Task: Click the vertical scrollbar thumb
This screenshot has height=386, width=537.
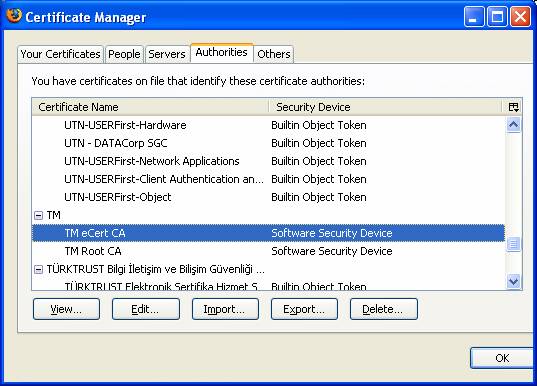Action: 513,244
